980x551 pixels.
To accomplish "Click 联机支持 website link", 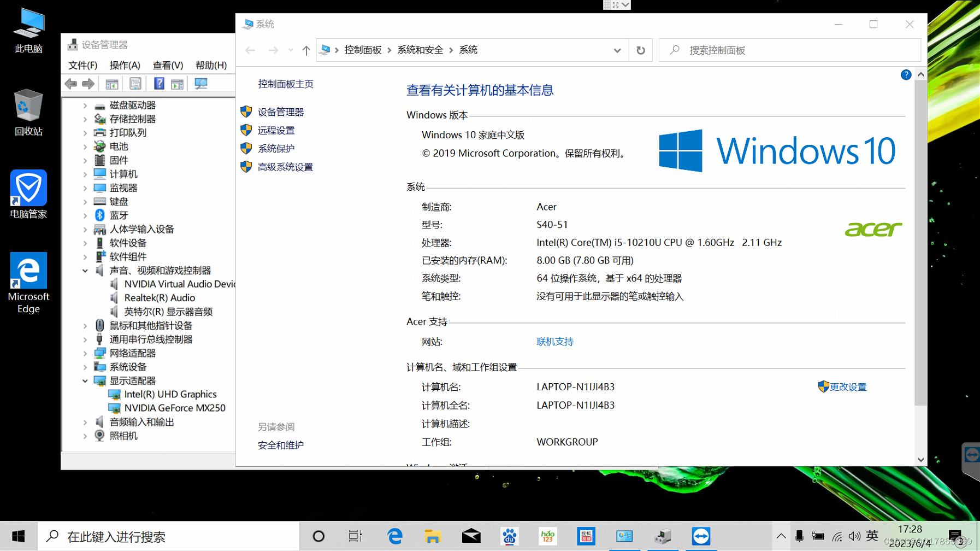I will click(x=555, y=342).
